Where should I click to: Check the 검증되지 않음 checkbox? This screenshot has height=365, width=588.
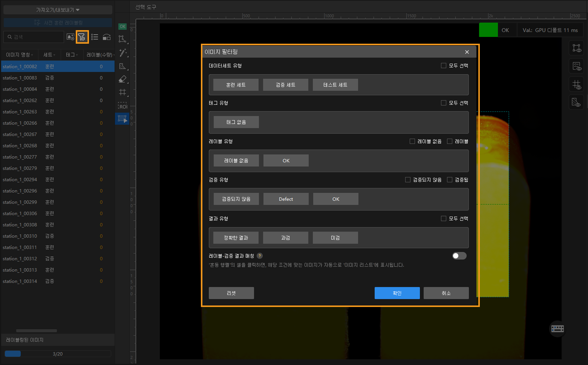pyautogui.click(x=408, y=180)
